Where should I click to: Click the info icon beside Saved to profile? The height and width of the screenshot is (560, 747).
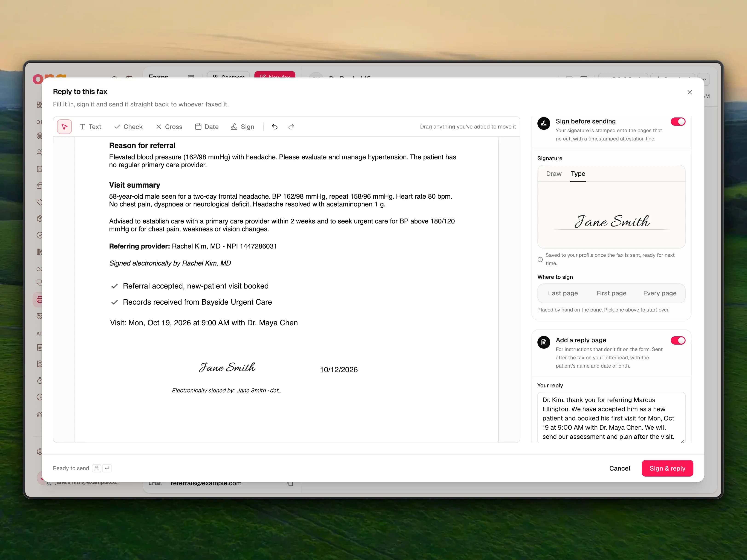[540, 259]
